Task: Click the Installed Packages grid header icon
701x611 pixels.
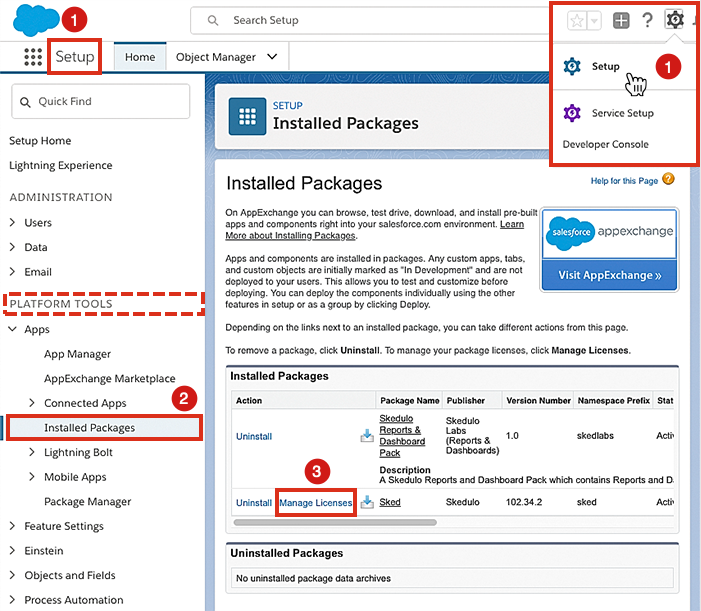Action: [247, 117]
